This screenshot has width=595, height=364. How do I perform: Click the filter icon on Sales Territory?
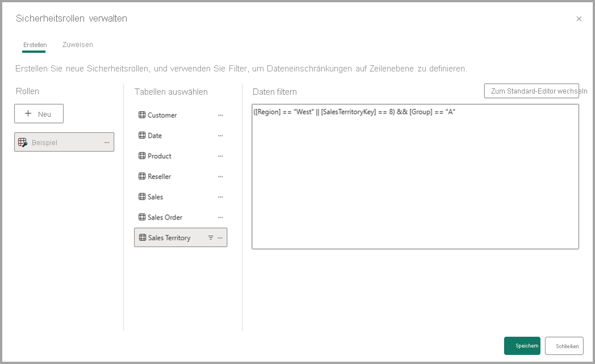[211, 238]
